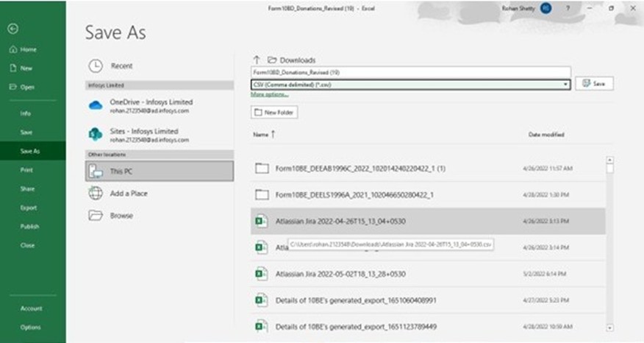Open Share in the backstage menu
Screen dimensions: 644x343
pos(27,188)
